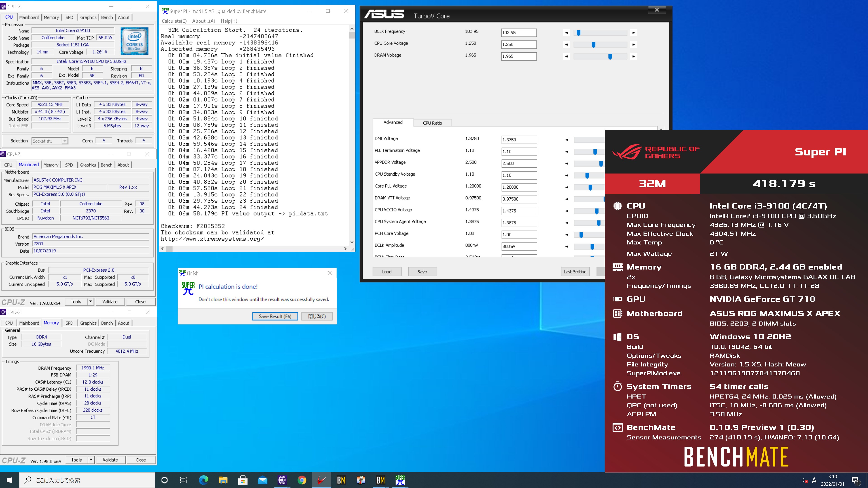Open Task View from the taskbar
This screenshot has height=488, width=868.
point(184,480)
